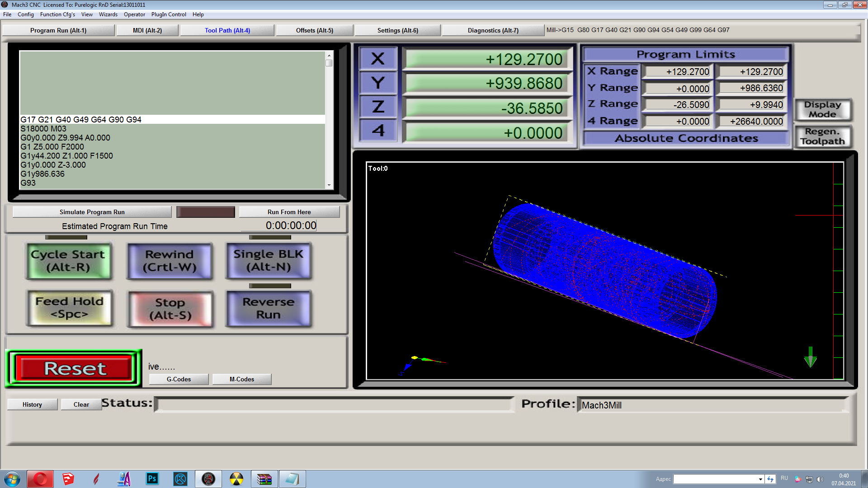Click the volume icon in system tray

[x=820, y=479]
